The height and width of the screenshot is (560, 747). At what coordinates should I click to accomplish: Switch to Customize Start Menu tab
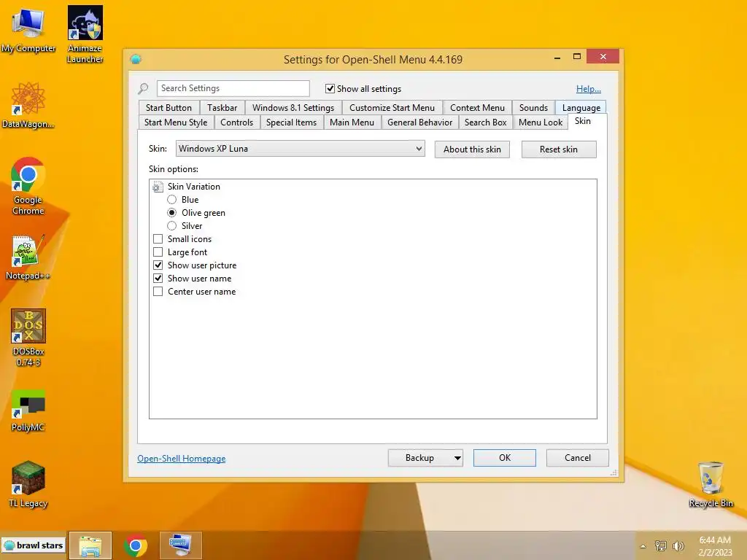click(392, 108)
